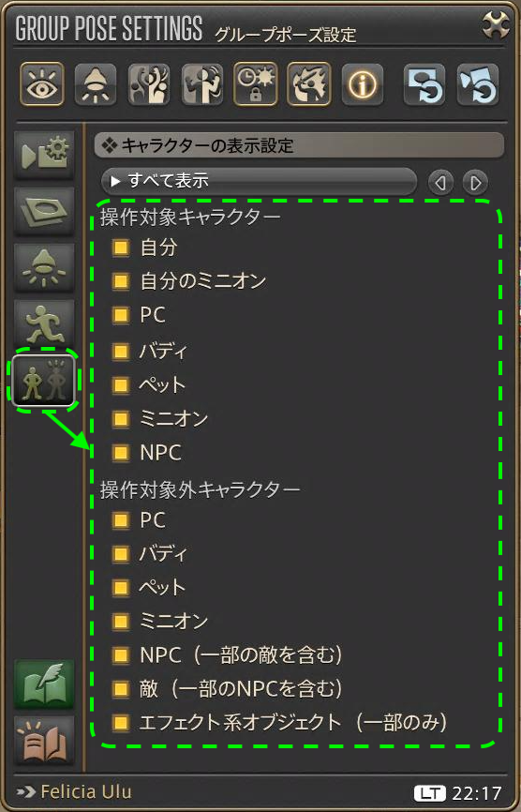This screenshot has height=812, width=521.
Task: Close the Group Pose Settings window
Action: (496, 25)
